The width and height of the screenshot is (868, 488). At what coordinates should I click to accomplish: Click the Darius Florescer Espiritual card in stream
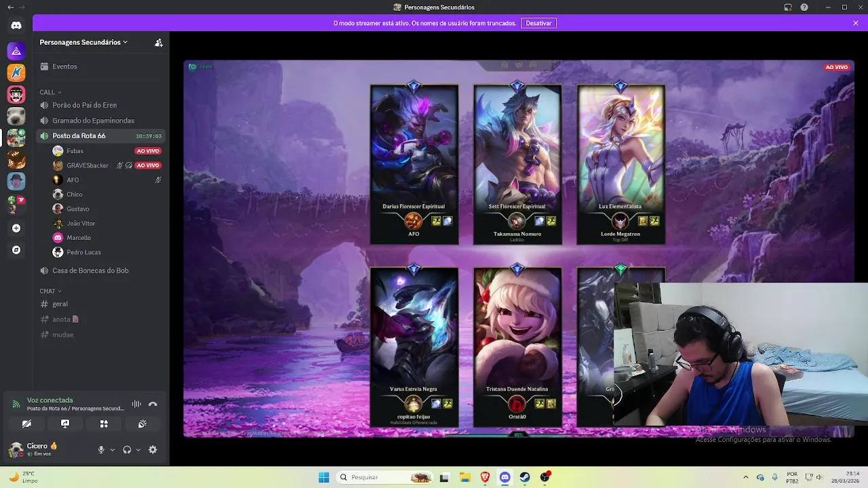[414, 164]
